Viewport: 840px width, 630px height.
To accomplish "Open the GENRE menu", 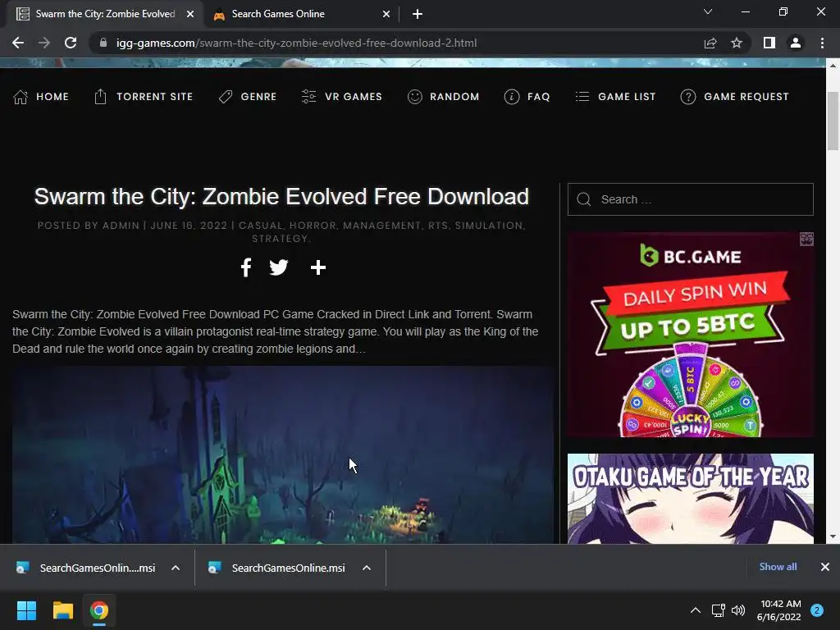I will click(x=258, y=97).
